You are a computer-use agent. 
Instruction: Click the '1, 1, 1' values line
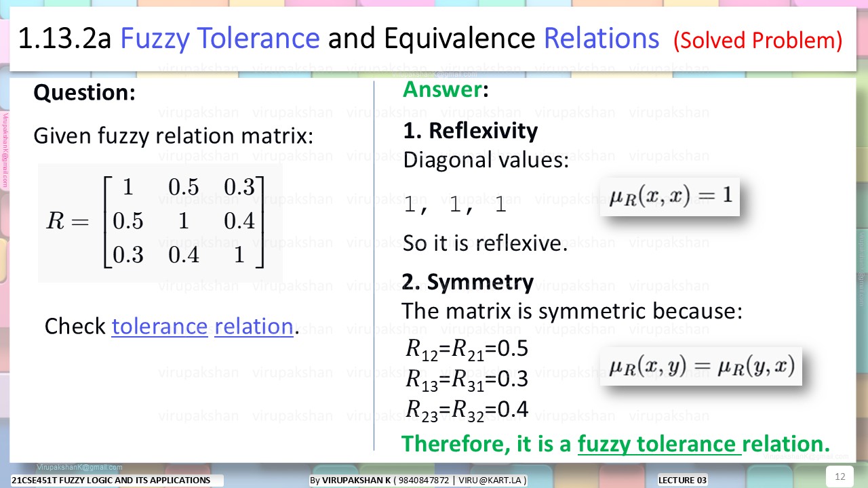point(455,205)
